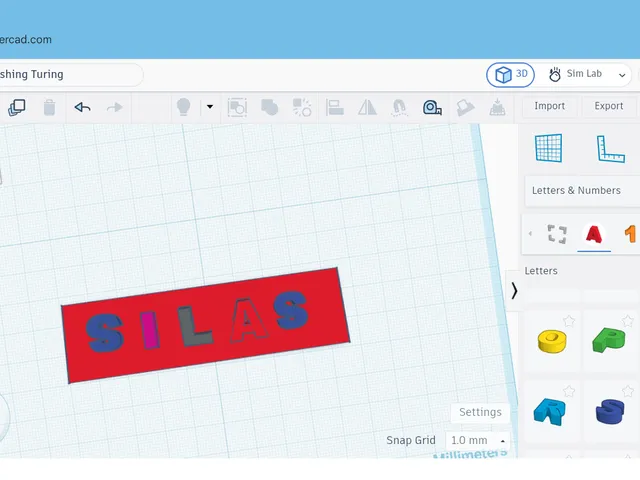Image resolution: width=640 pixels, height=480 pixels.
Task: Select the Workplane grid tool
Action: tap(549, 148)
